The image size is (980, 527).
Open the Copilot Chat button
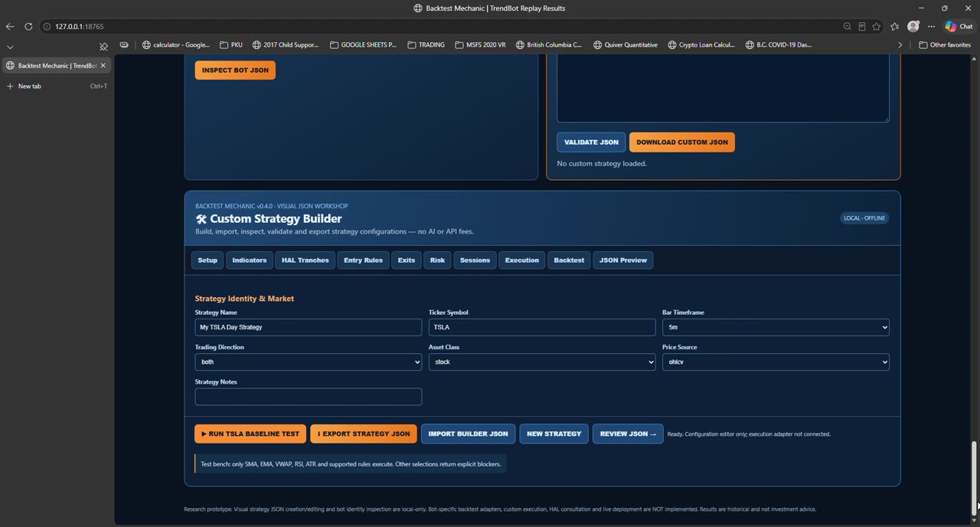click(959, 26)
